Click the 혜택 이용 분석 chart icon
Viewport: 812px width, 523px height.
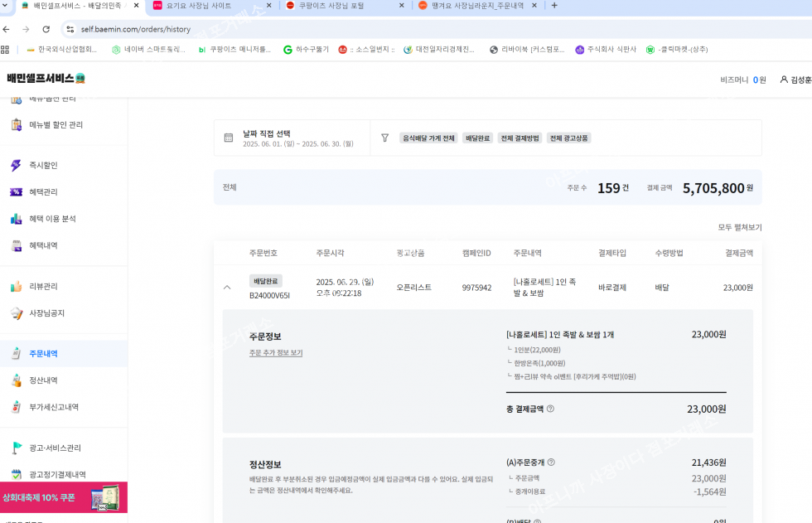coord(16,219)
